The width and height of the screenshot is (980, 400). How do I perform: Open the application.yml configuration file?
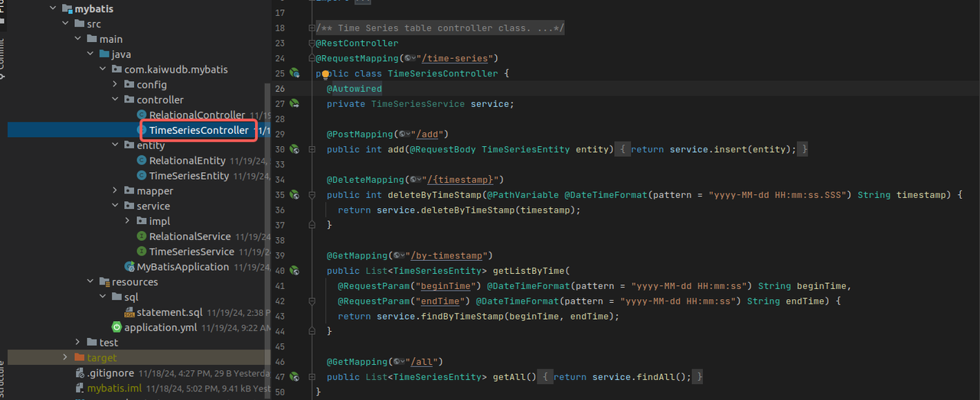[160, 327]
